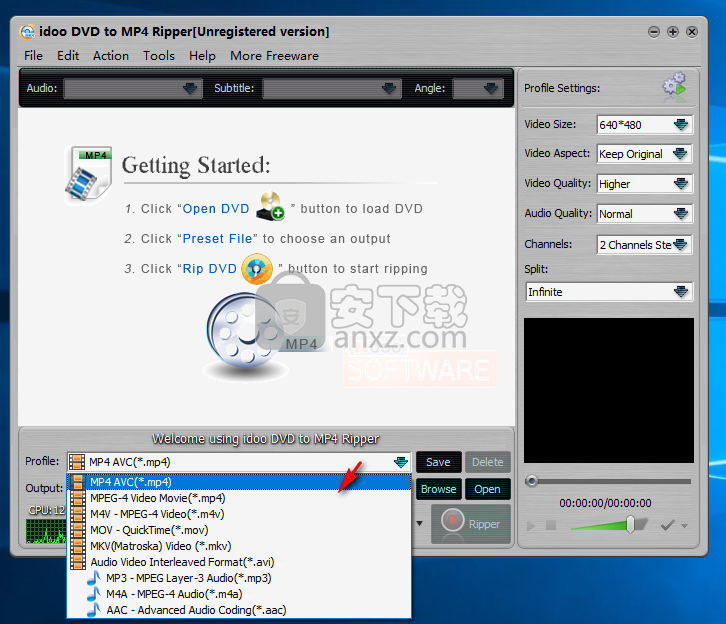Open the Tools menu
This screenshot has height=624, width=726.
[x=159, y=56]
